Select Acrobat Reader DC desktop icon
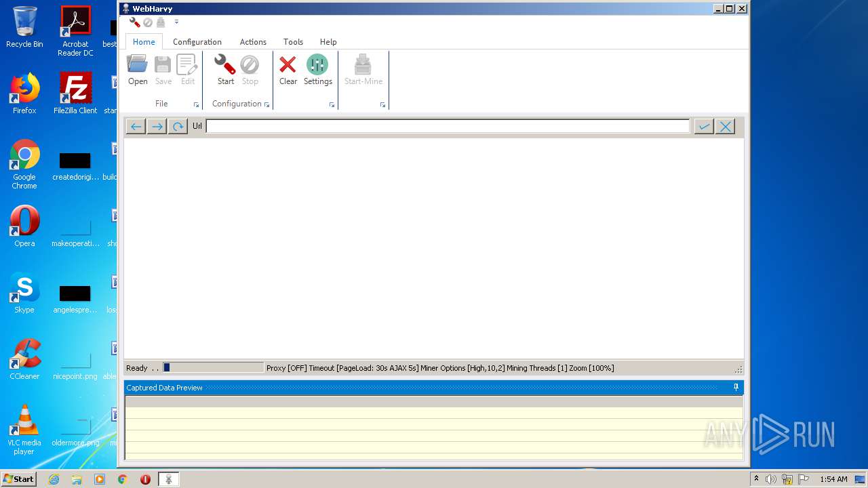This screenshot has width=868, height=488. [x=75, y=31]
